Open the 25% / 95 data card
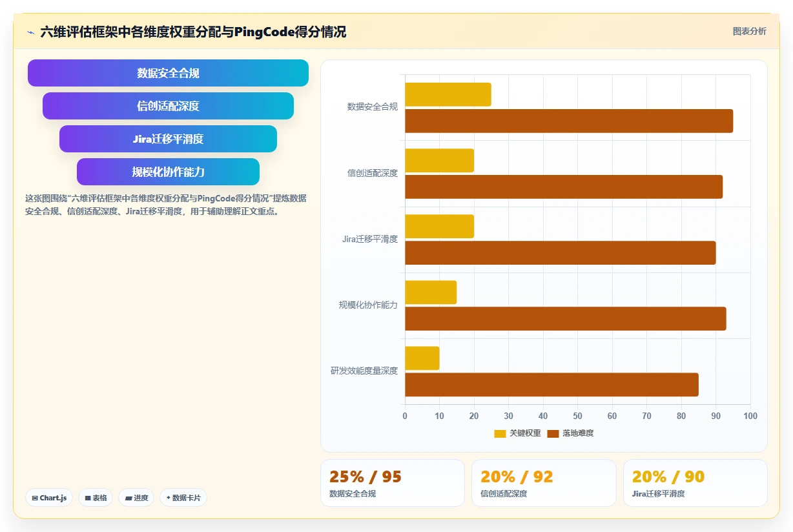 coord(393,483)
